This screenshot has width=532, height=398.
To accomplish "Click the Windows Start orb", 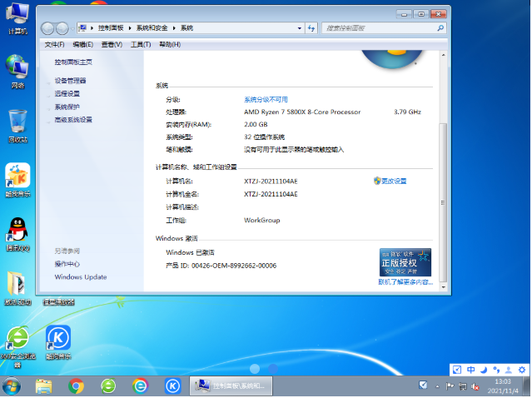I will [x=12, y=386].
